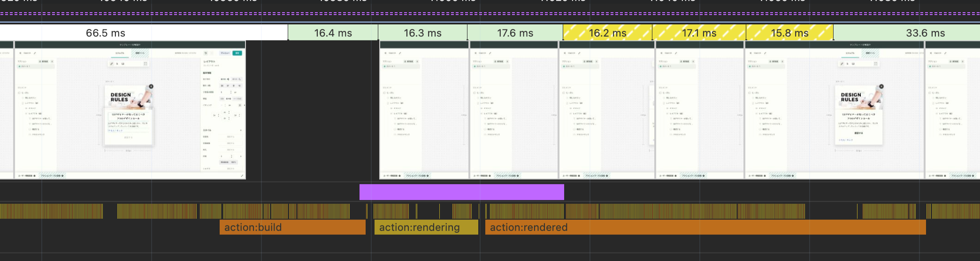Click modal close icon in the 15.8 ms screenshot
This screenshot has width=980, height=261.
point(881,86)
